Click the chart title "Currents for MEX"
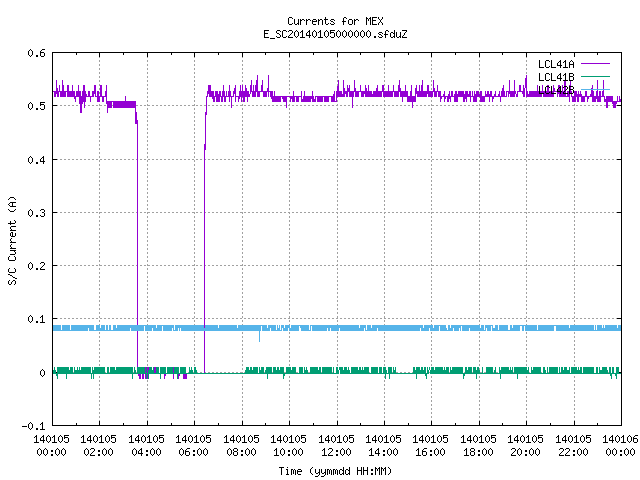The image size is (640, 480). [335, 21]
